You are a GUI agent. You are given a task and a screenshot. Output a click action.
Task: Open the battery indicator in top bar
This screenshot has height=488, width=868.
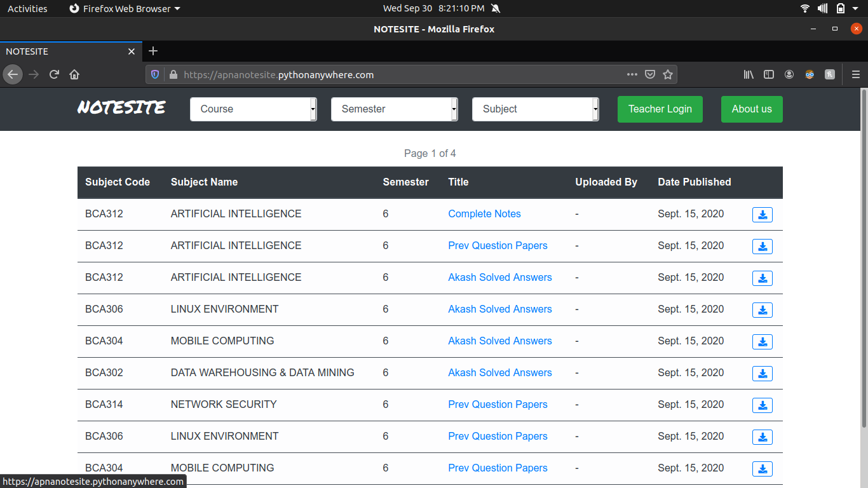click(x=841, y=8)
